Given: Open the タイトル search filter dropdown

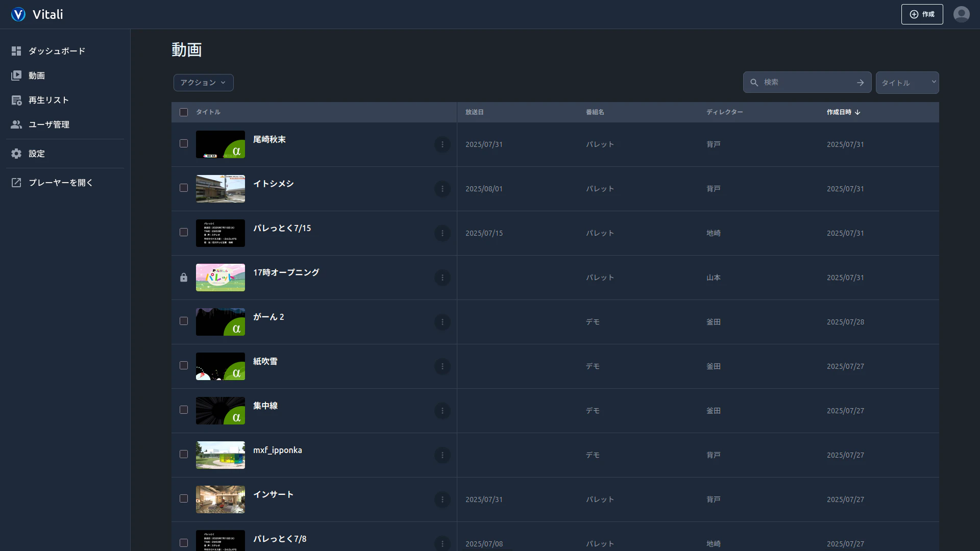Looking at the screenshot, I should click(x=907, y=83).
